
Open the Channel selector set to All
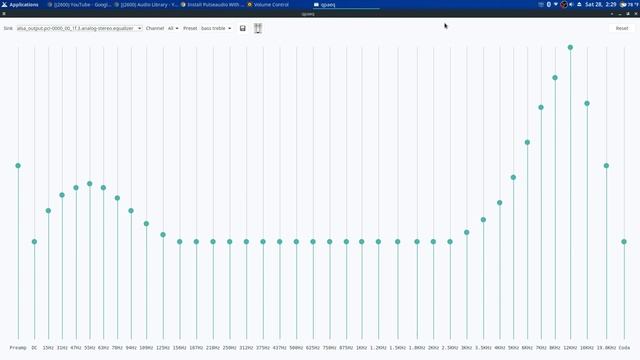[173, 28]
